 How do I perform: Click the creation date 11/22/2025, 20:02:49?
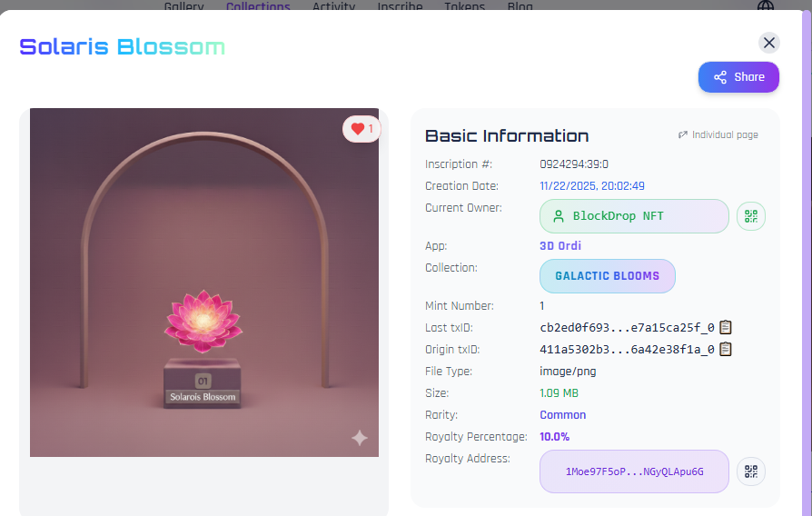pyautogui.click(x=592, y=186)
